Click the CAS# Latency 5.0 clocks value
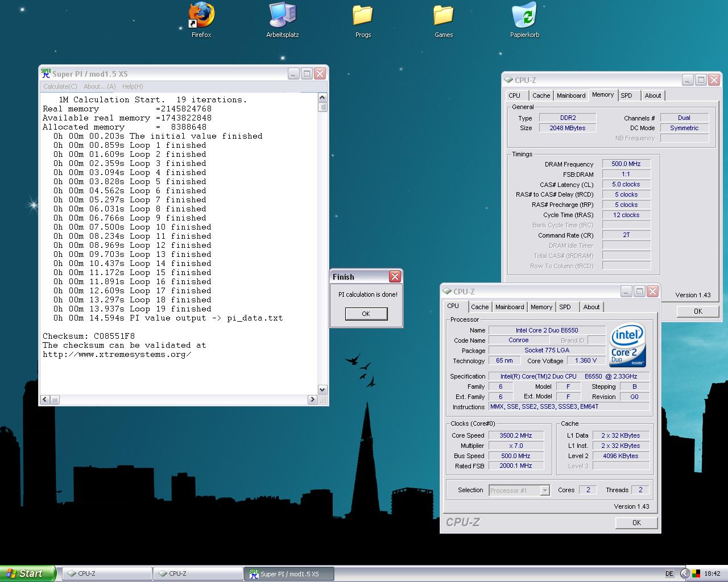728x582 pixels. pos(626,184)
